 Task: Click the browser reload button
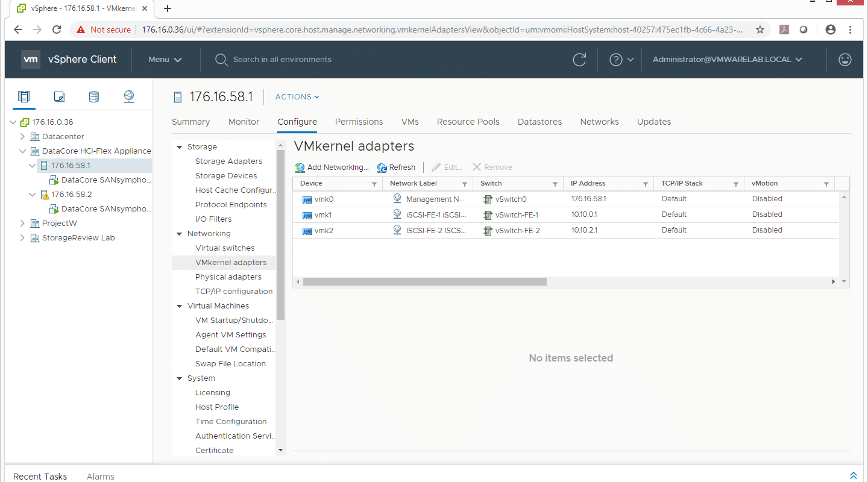57,30
